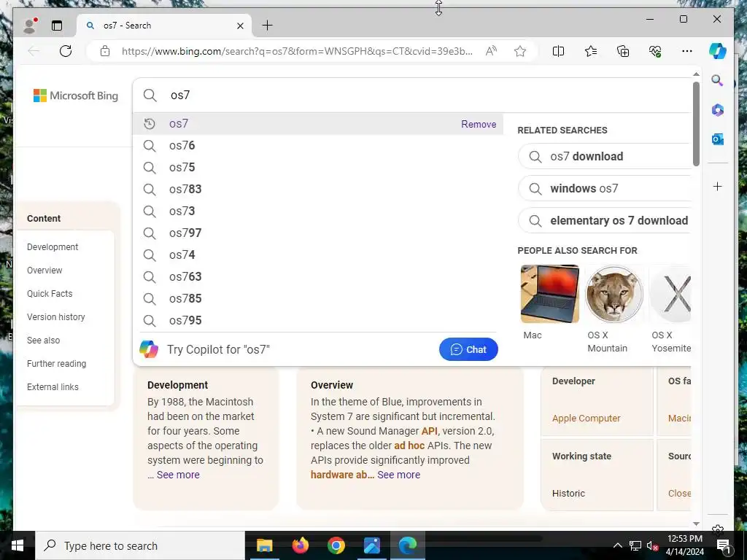The width and height of the screenshot is (747, 560).
Task: Jump to Quick Facts section
Action: (50, 294)
